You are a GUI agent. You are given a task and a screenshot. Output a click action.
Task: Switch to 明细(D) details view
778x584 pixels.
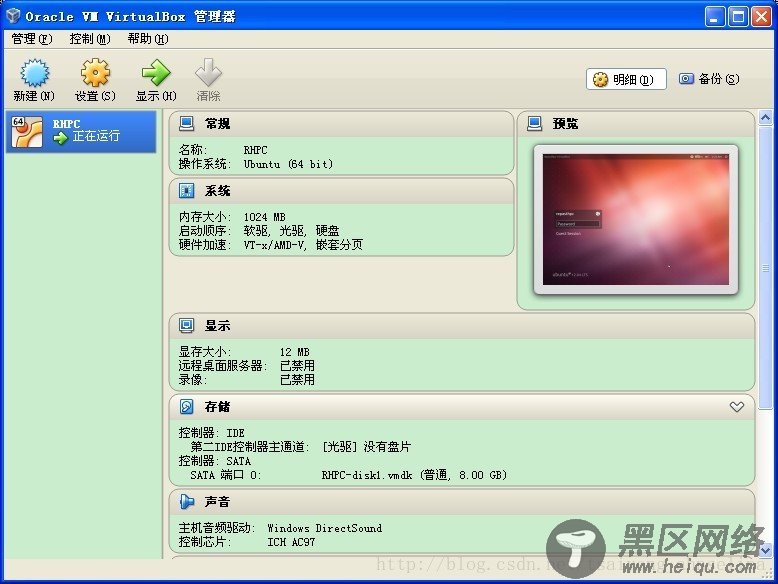pyautogui.click(x=626, y=79)
